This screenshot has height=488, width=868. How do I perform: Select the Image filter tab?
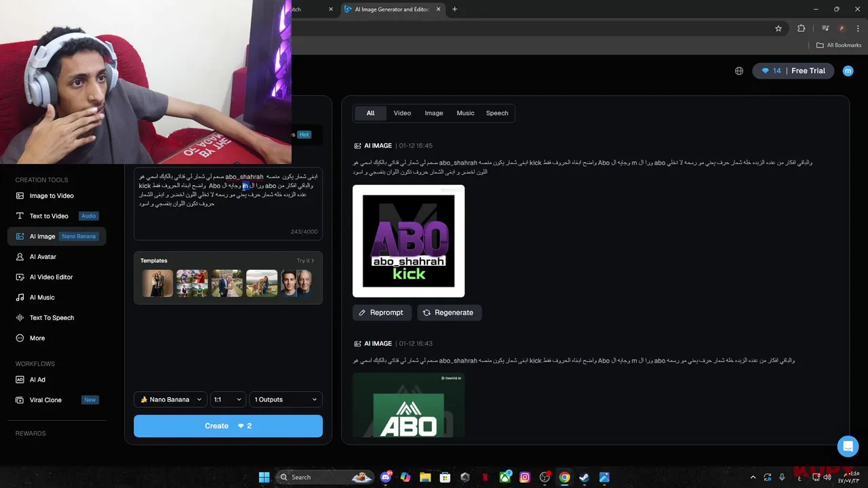[x=434, y=113]
